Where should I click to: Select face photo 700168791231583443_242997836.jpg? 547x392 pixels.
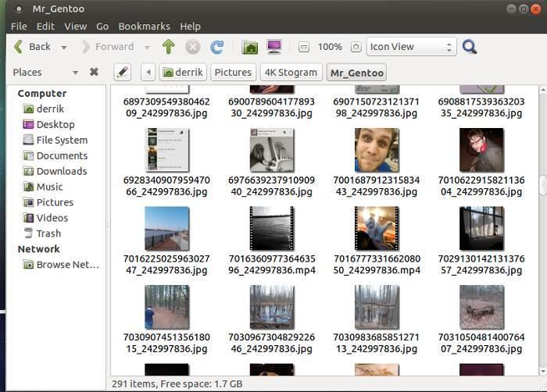[x=377, y=150]
